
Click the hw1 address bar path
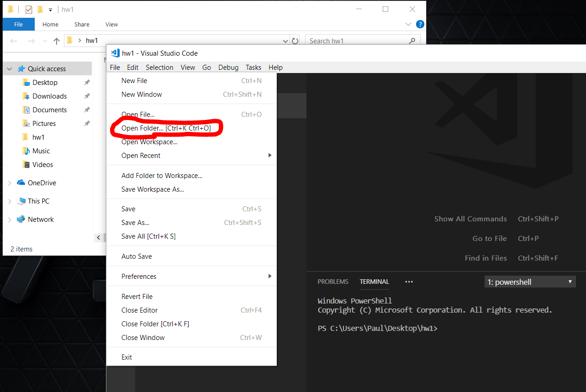[92, 41]
